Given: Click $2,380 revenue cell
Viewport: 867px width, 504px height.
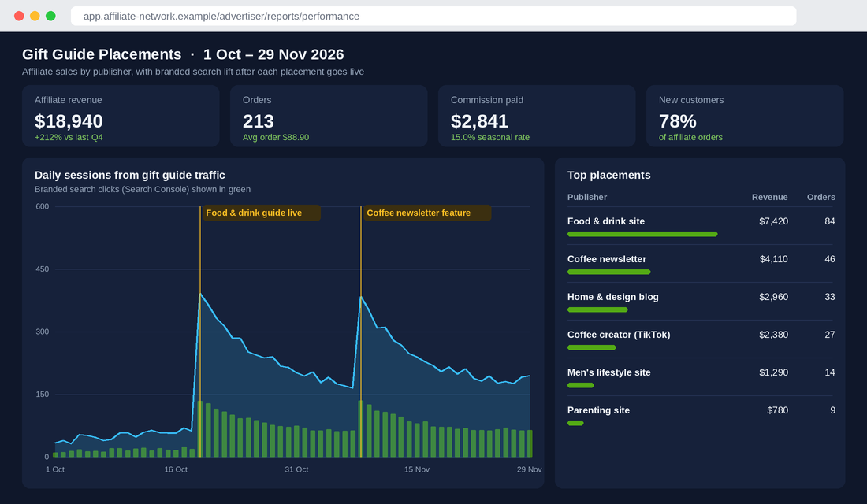Looking at the screenshot, I should click(x=773, y=335).
